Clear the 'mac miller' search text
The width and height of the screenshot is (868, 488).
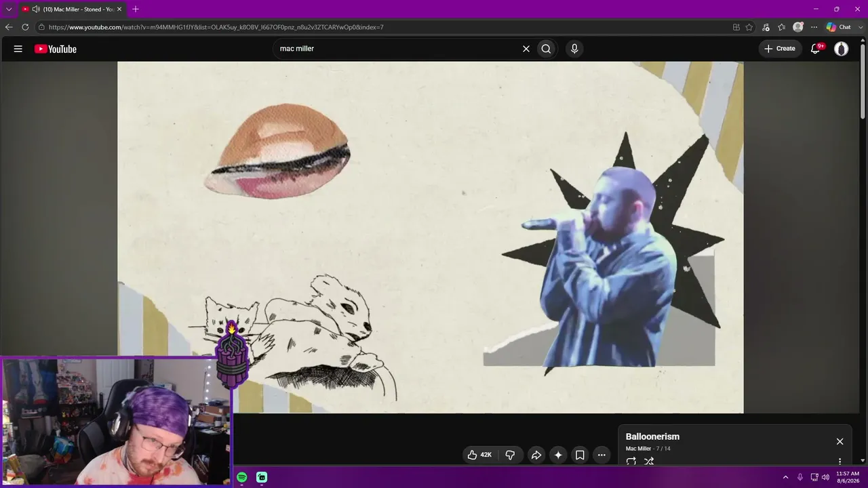(x=526, y=49)
